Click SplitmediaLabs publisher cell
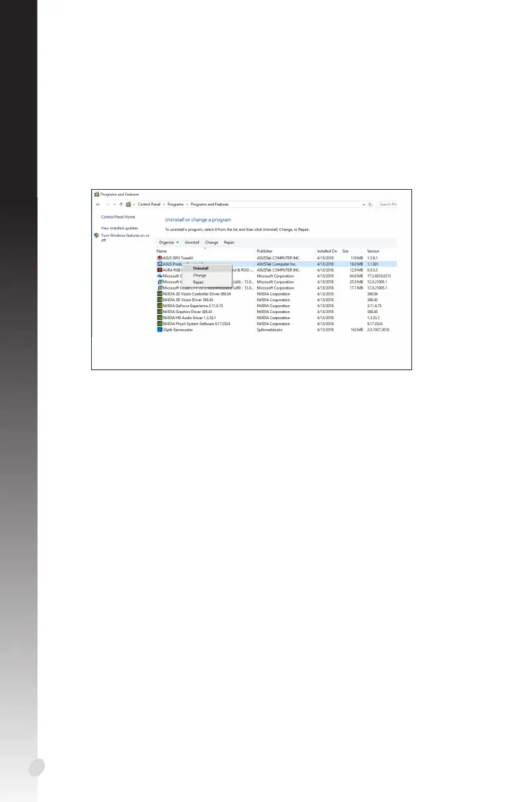Screen dimensions: 532x802 [269, 330]
